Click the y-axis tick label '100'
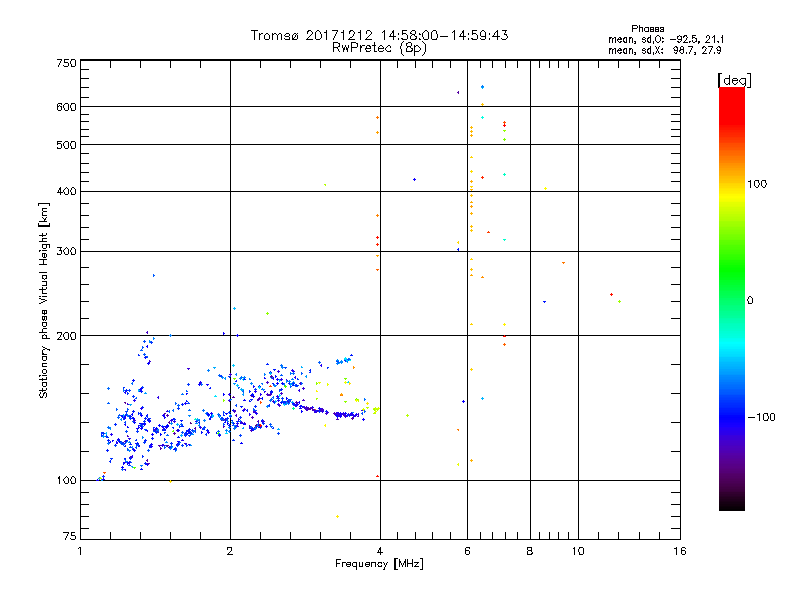Image resolution: width=800 pixels, height=600 pixels. [66, 481]
